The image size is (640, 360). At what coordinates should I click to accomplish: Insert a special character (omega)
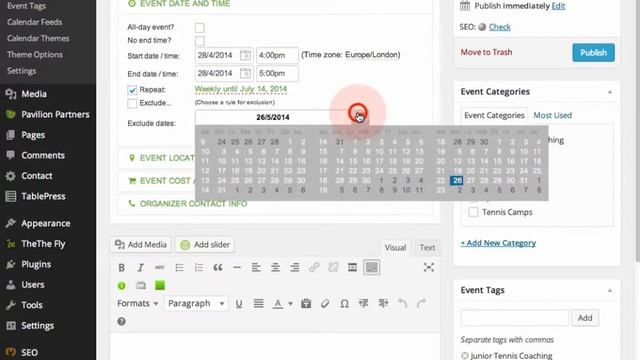pyautogui.click(x=344, y=304)
